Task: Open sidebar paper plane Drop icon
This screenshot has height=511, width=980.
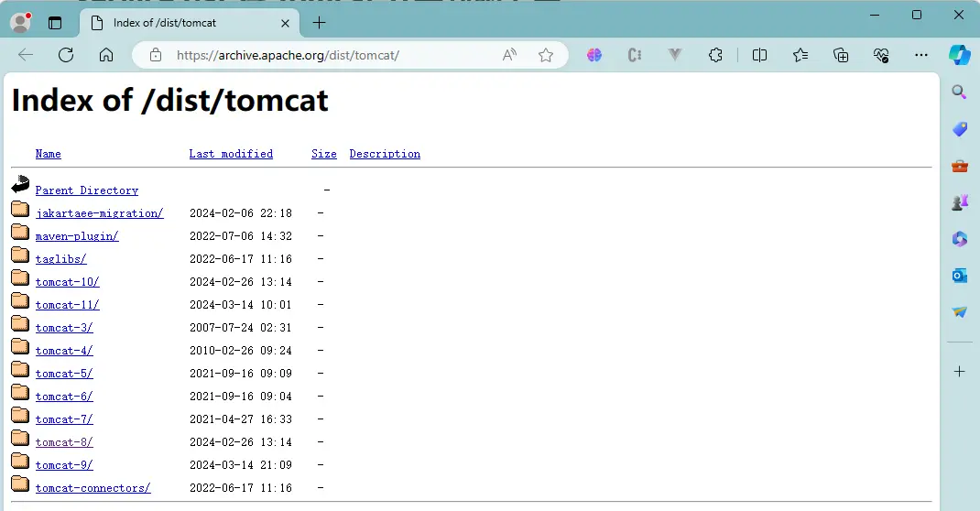Action: click(959, 311)
